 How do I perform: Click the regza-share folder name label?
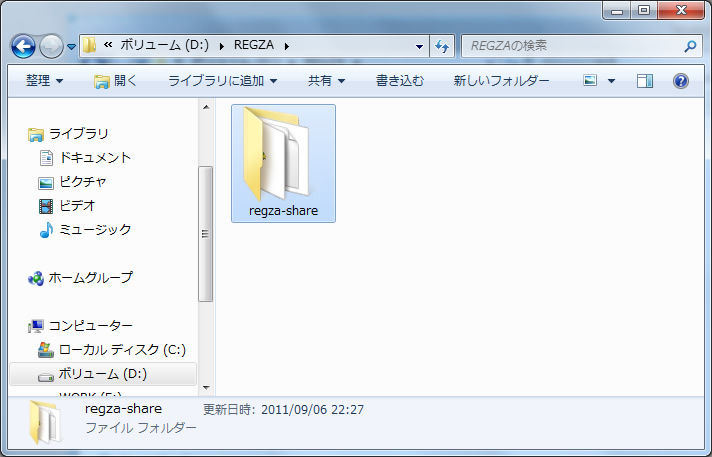(x=283, y=211)
